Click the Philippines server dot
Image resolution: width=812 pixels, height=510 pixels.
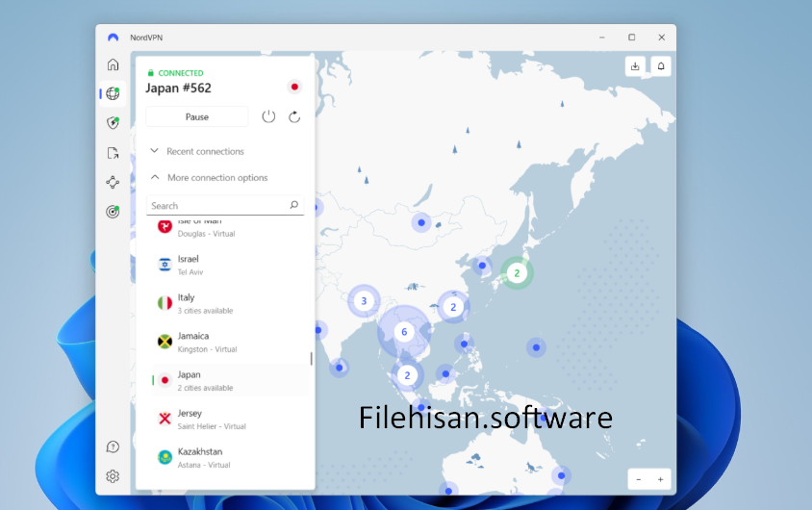pos(464,344)
